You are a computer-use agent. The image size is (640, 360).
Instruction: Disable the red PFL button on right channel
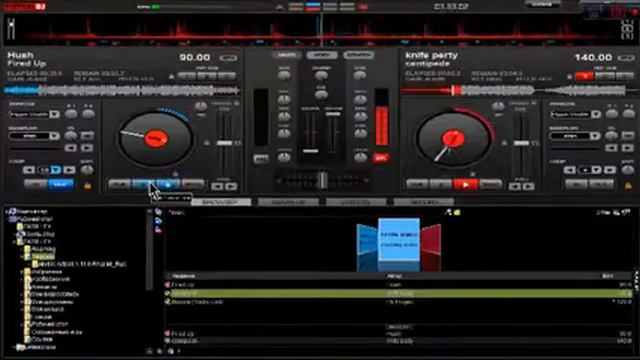[x=381, y=158]
